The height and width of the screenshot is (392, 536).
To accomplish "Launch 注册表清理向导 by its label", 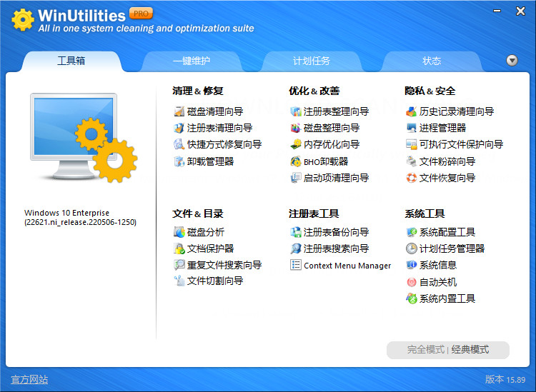I will coord(219,128).
